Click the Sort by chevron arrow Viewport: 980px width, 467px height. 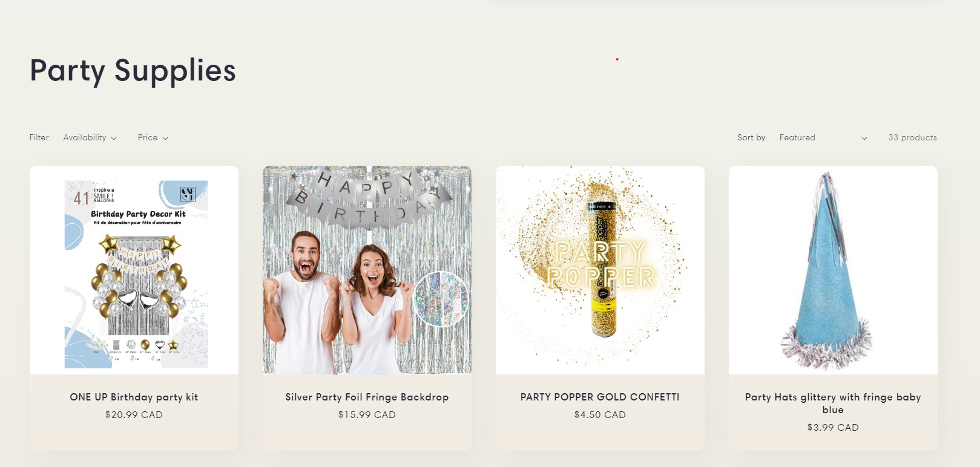click(864, 139)
